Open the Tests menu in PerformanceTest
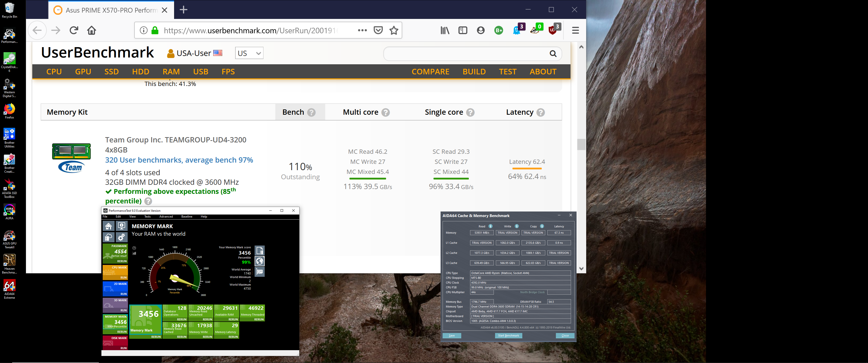Viewport: 868px width, 363px height. pyautogui.click(x=147, y=217)
